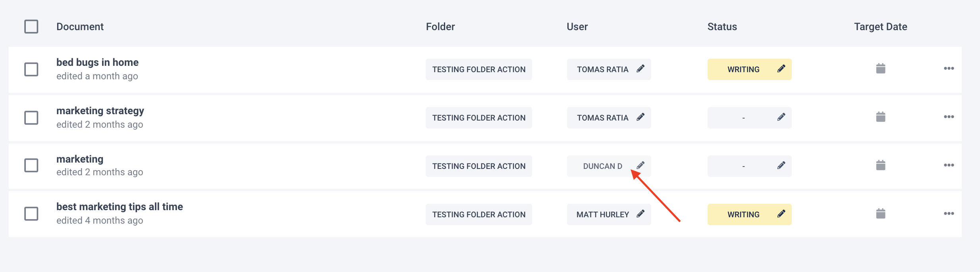The image size is (980, 272).
Task: Open the marketing strategy document
Action: pos(100,111)
